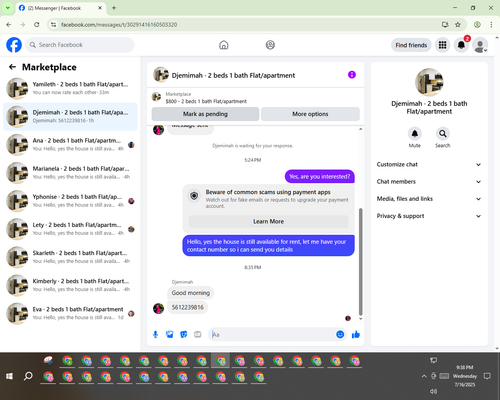
Task: Click the browser reload button
Action: coord(37,25)
